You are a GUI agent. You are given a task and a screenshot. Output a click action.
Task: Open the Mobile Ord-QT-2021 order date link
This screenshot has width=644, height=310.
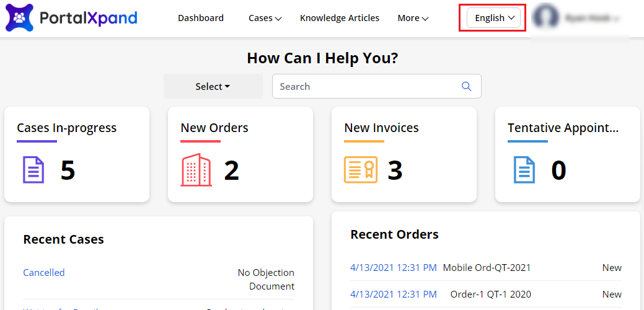pyautogui.click(x=393, y=268)
